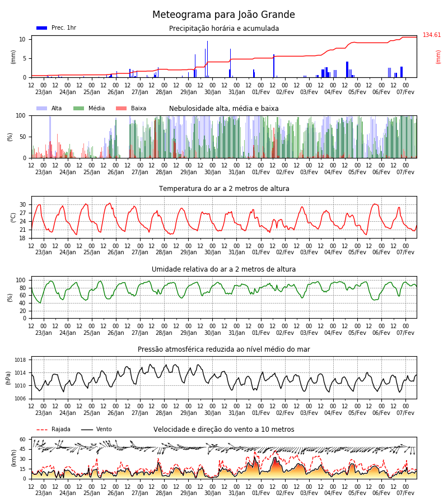Click the Pressão atmosférica reduzida heading
The image size is (448, 504).
(x=224, y=349)
